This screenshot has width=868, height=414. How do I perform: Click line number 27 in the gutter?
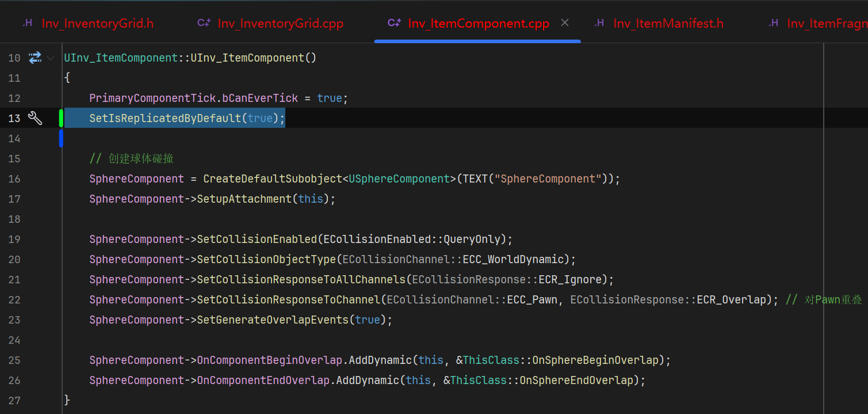click(x=14, y=400)
